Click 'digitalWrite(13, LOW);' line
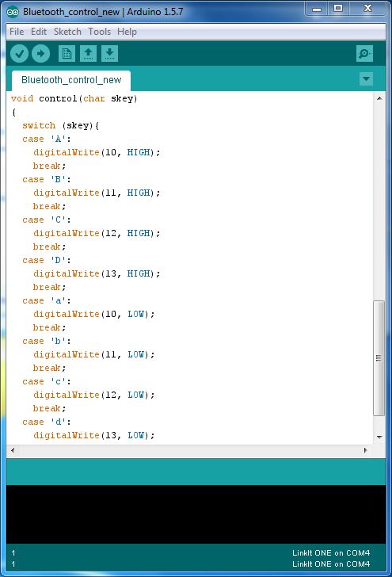The width and height of the screenshot is (392, 577). coord(94,435)
